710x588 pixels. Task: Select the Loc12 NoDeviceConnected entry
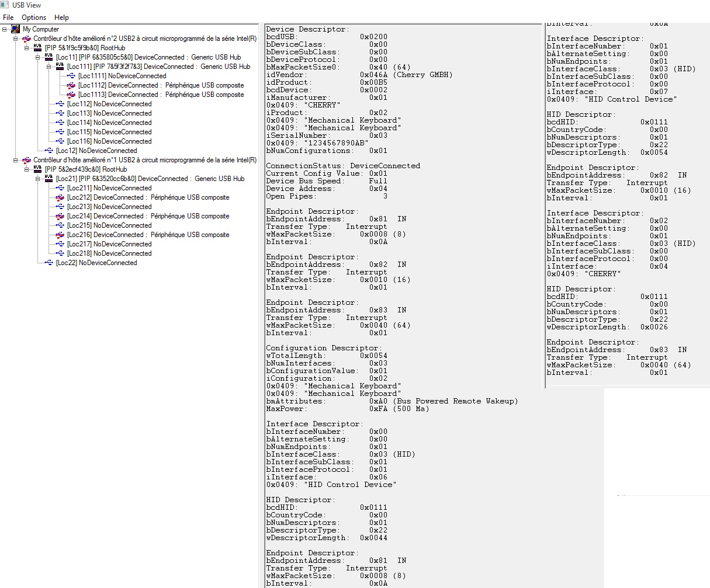tap(96, 151)
